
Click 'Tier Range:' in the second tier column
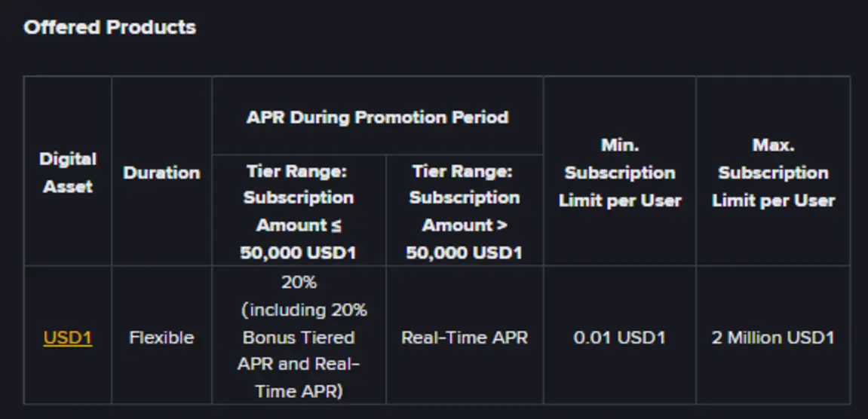pos(463,172)
